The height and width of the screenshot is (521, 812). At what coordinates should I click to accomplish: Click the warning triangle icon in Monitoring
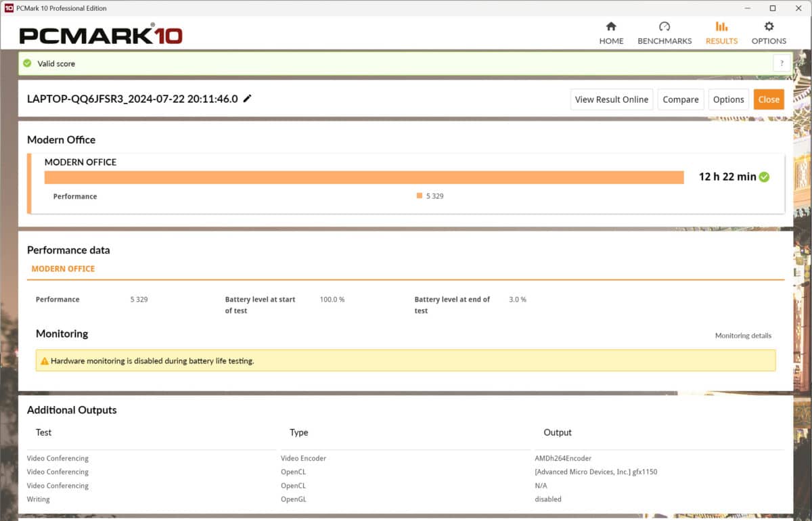tap(45, 361)
